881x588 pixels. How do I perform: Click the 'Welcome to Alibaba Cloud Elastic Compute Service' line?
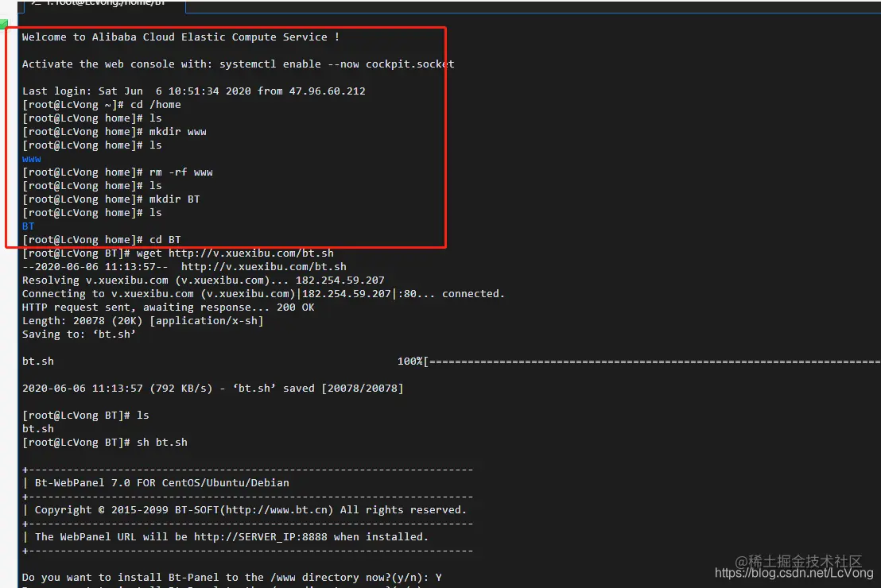[180, 37]
